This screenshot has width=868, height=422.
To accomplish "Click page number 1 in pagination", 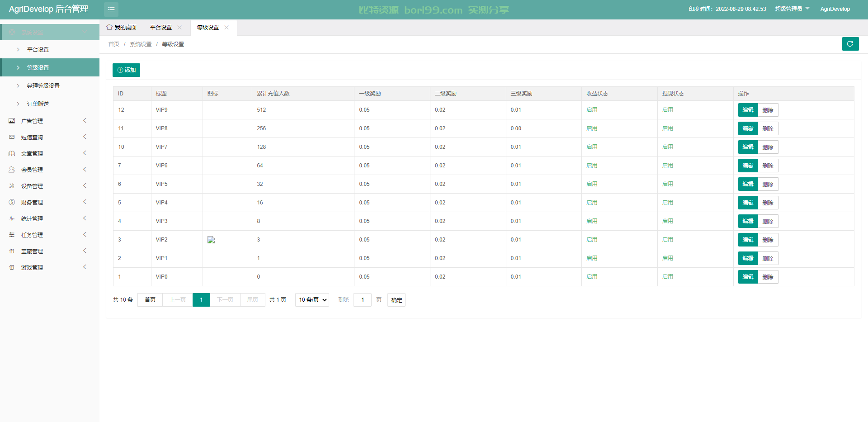I will 201,300.
